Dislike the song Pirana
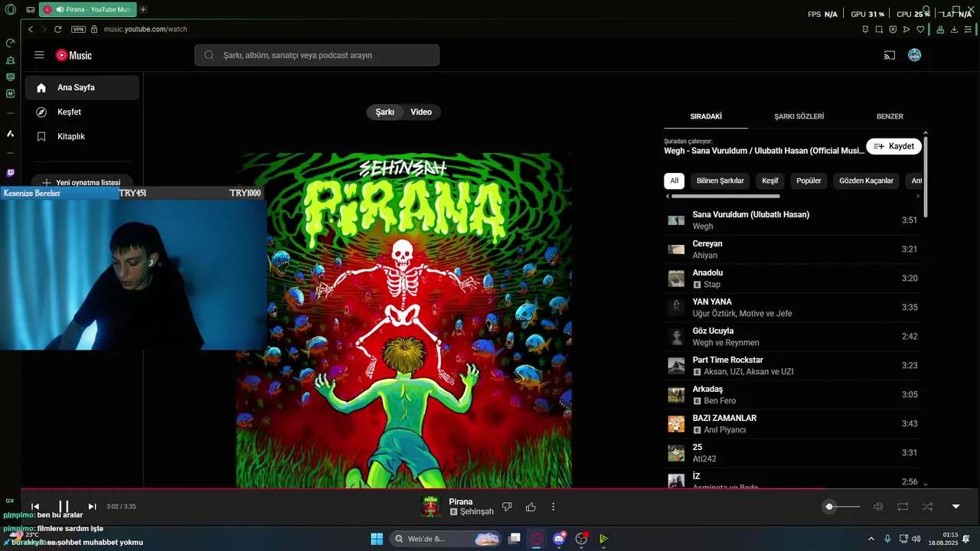980x551 pixels. pyautogui.click(x=507, y=507)
